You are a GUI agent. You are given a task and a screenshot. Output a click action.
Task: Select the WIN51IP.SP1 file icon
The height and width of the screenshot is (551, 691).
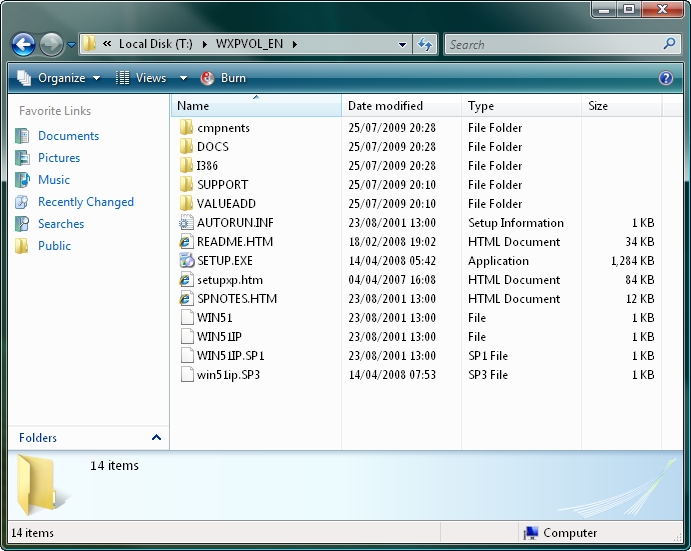[x=187, y=355]
